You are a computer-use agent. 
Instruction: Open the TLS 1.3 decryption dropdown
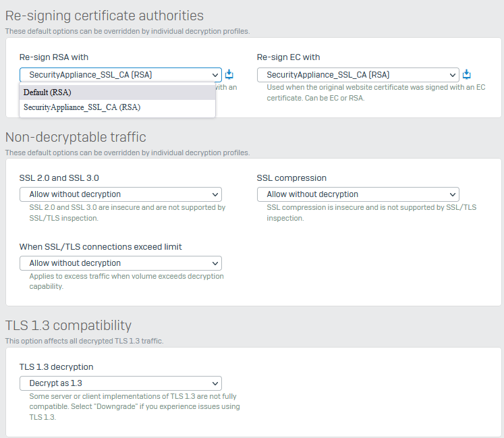120,383
